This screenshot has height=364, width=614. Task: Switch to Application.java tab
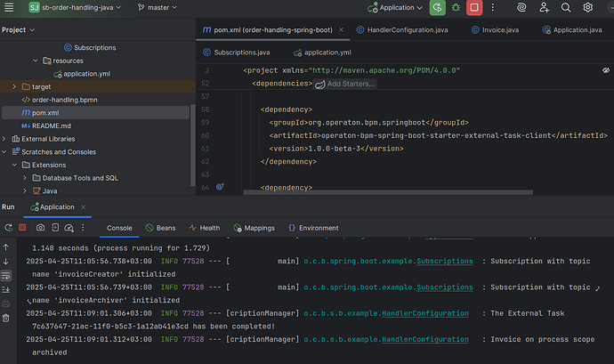tap(572, 29)
